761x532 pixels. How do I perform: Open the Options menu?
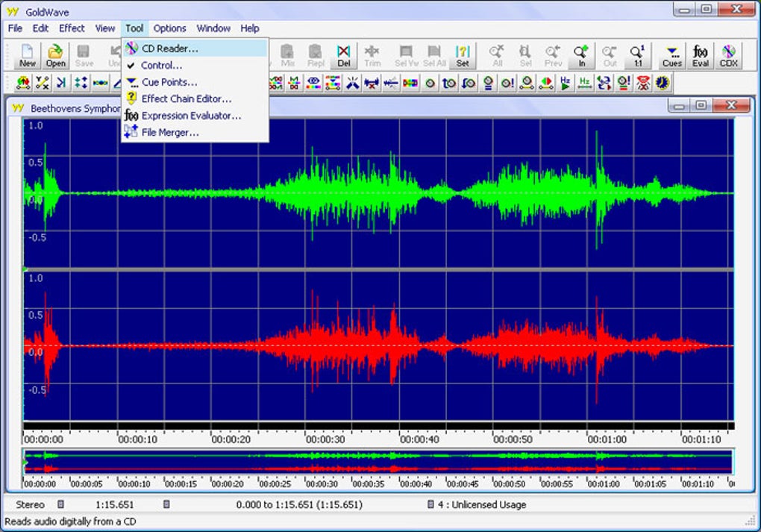point(170,28)
